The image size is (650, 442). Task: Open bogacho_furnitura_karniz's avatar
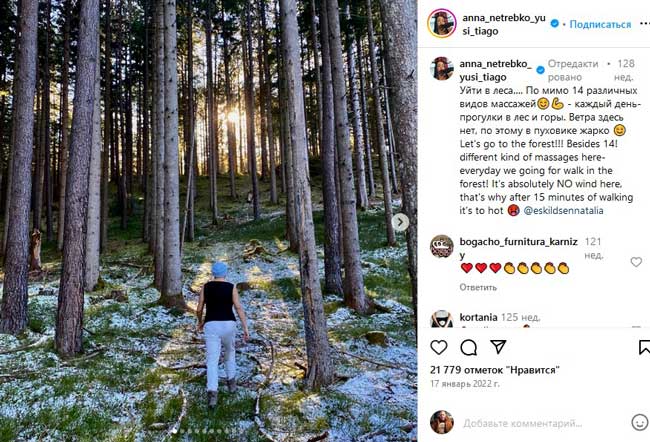pyautogui.click(x=441, y=246)
